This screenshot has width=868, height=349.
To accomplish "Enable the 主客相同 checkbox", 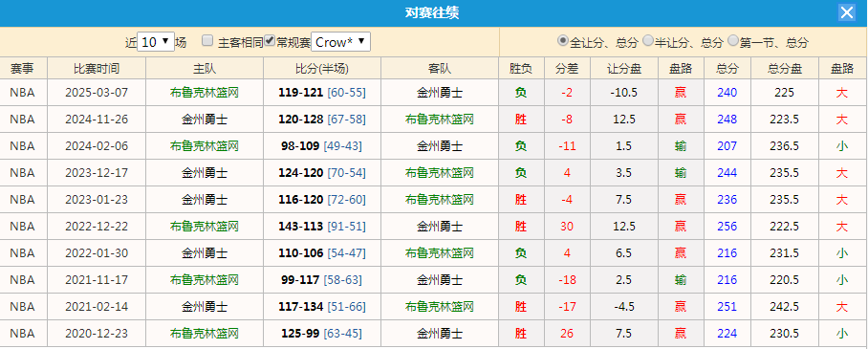I will [x=207, y=40].
